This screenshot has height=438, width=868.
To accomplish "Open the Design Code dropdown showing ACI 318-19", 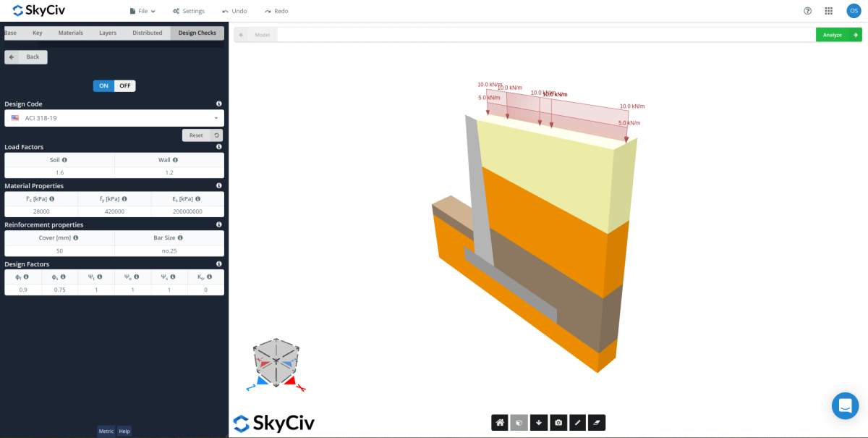I will tap(114, 117).
